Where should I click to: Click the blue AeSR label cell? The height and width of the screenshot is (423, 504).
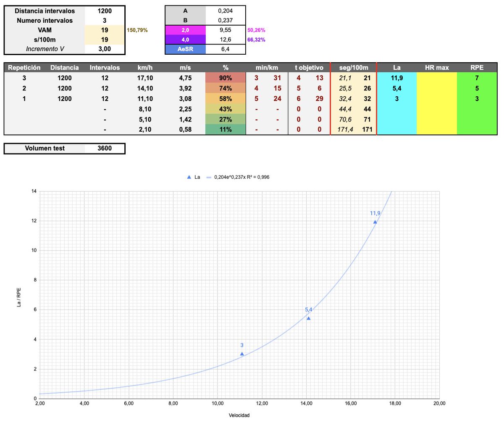pyautogui.click(x=186, y=49)
